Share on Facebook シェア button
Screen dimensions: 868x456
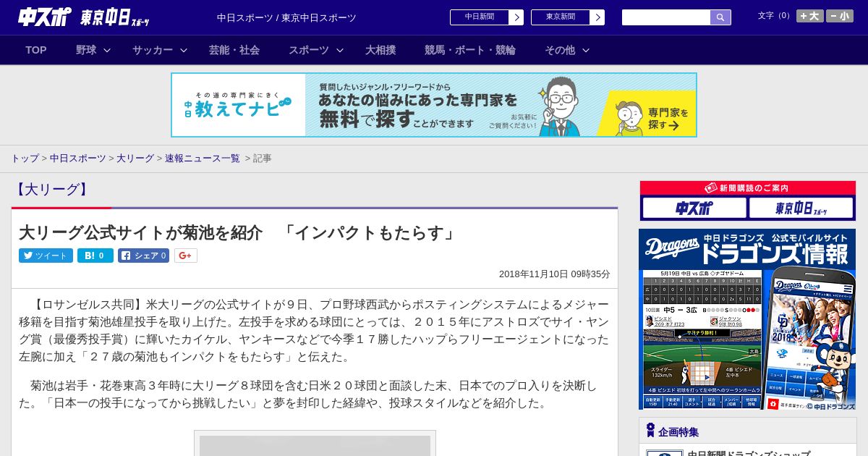point(143,256)
